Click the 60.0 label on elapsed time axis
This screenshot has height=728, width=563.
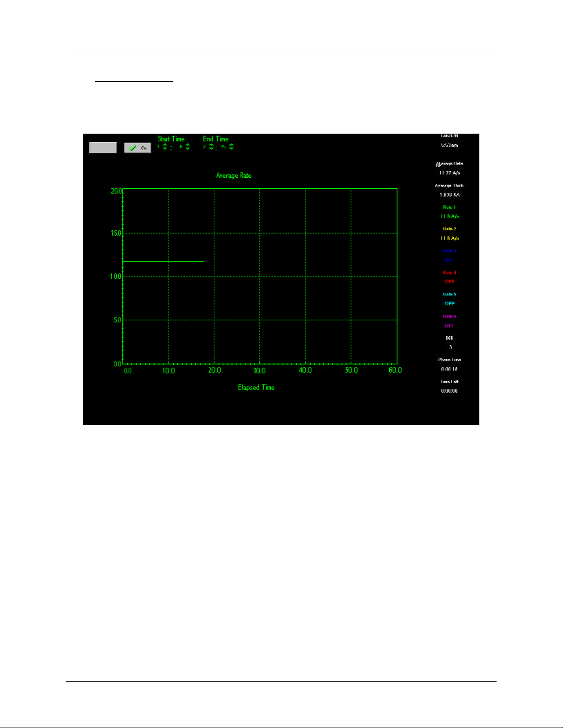point(395,370)
